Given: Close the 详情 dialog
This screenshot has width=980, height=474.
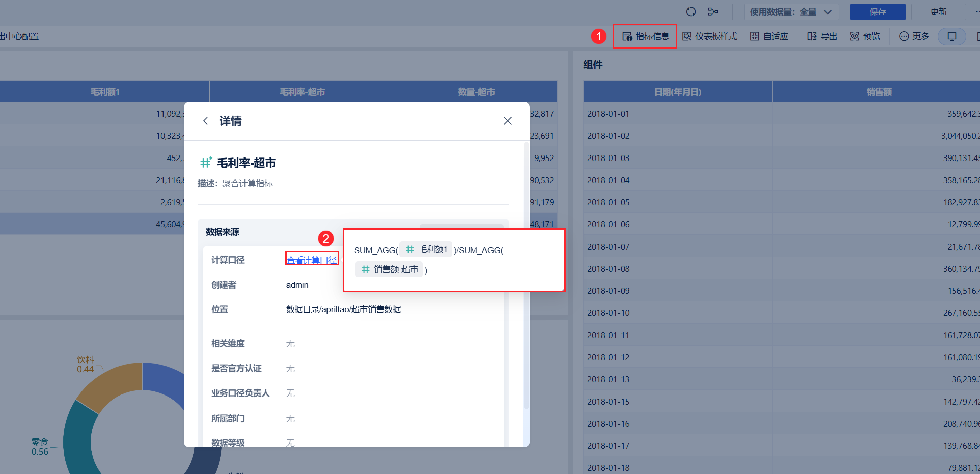Looking at the screenshot, I should (508, 121).
